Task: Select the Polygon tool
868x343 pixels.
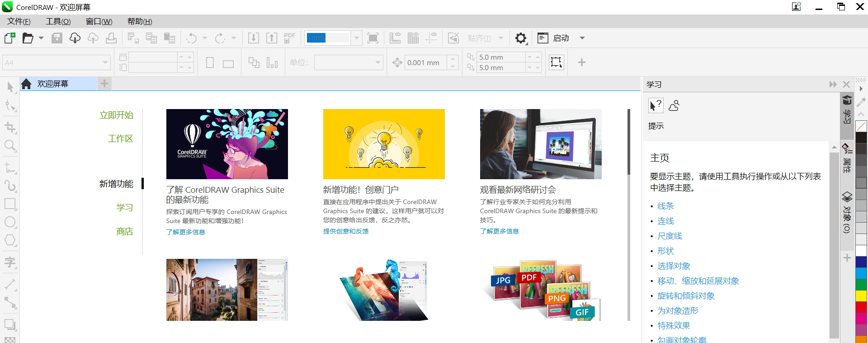Action: (x=10, y=240)
